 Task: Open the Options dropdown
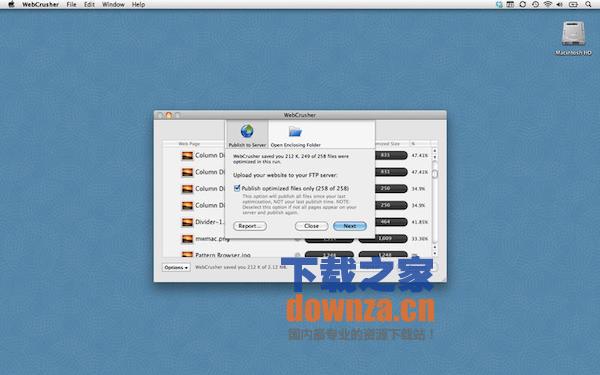(x=176, y=267)
